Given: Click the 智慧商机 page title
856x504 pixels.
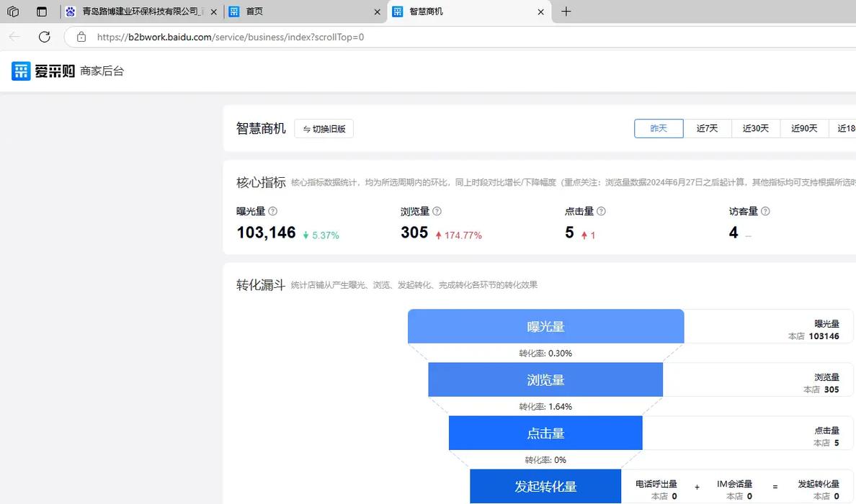Looking at the screenshot, I should [261, 128].
